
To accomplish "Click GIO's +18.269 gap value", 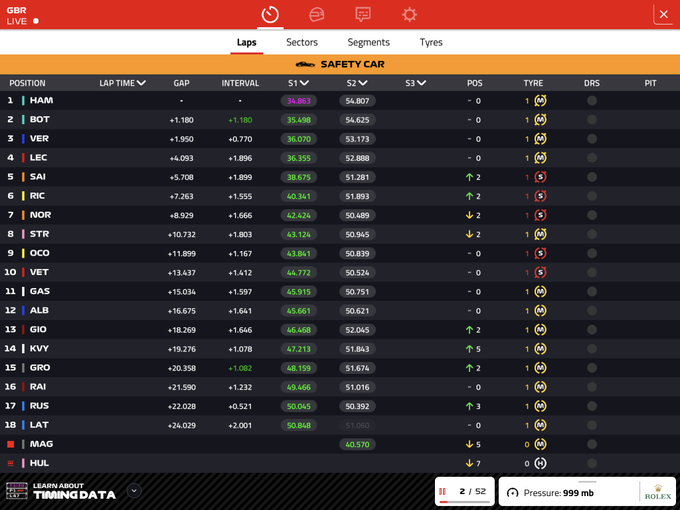I will point(182,330).
